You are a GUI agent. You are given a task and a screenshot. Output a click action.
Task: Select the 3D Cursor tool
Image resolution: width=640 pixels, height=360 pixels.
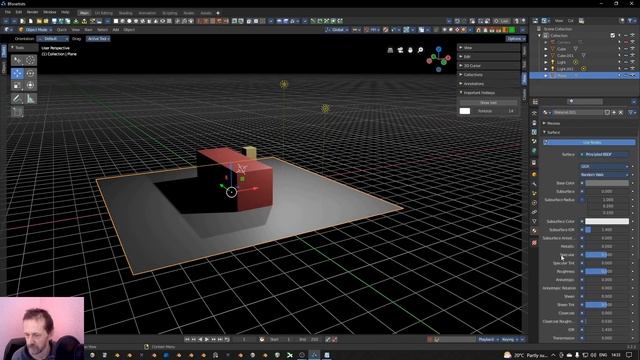(30, 60)
